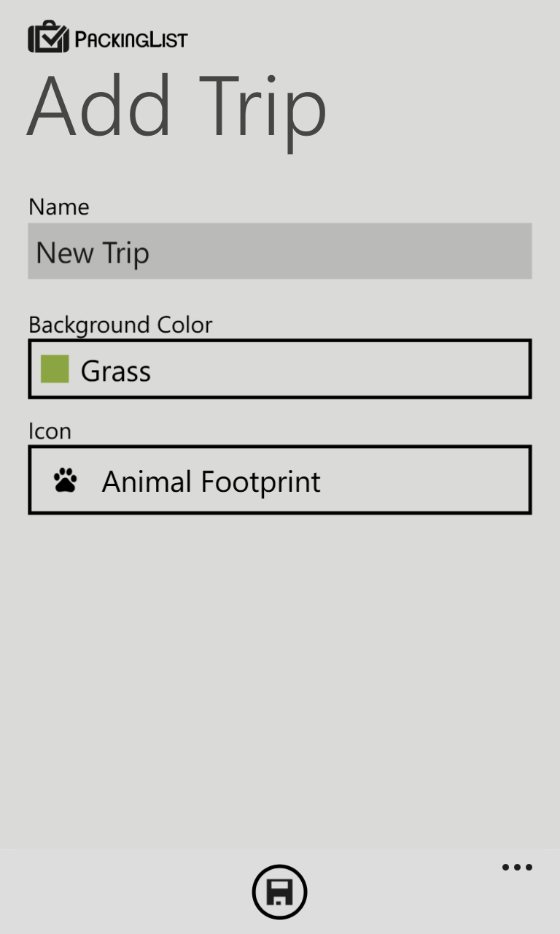Open the three-dot more options menu
This screenshot has width=560, height=934.
tap(517, 868)
